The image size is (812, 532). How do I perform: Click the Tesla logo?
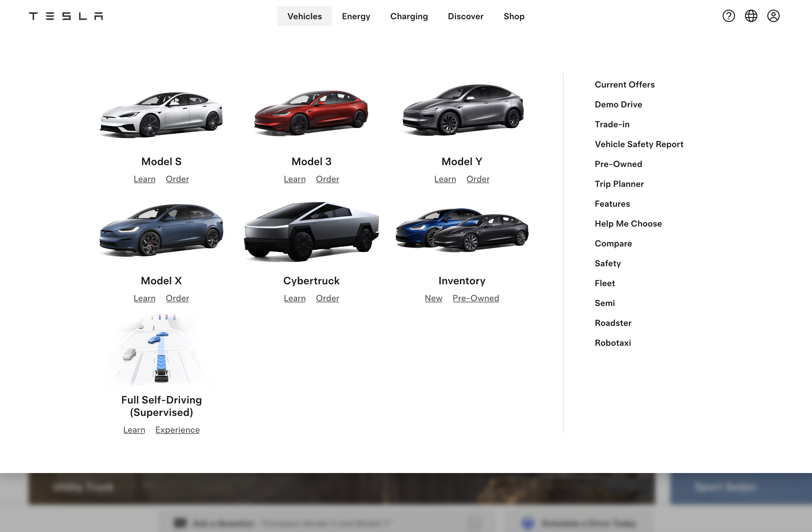[x=65, y=16]
